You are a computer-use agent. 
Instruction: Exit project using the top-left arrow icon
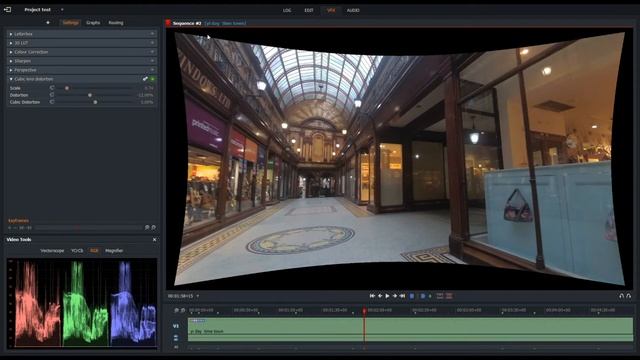[x=7, y=9]
